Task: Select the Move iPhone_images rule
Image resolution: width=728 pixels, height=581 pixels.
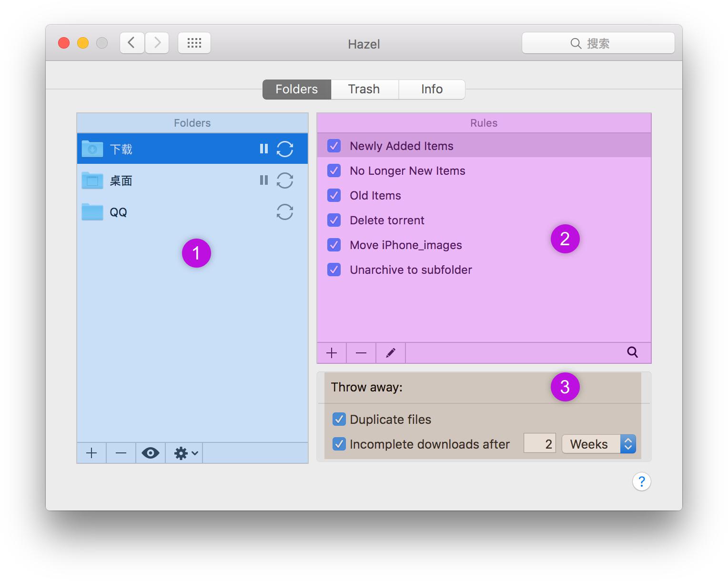Action: click(484, 245)
